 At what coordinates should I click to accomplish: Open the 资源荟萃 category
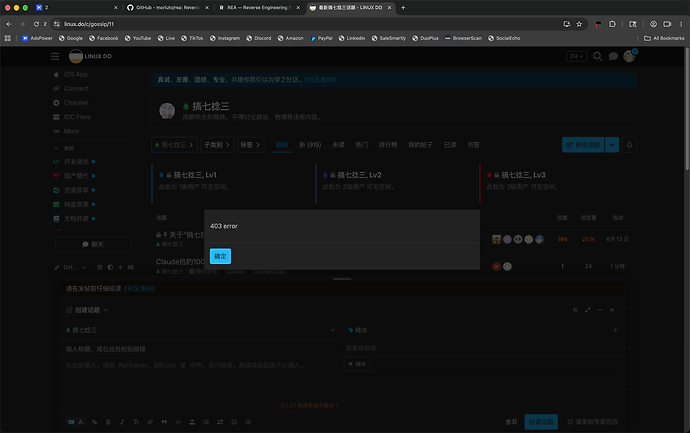74,190
